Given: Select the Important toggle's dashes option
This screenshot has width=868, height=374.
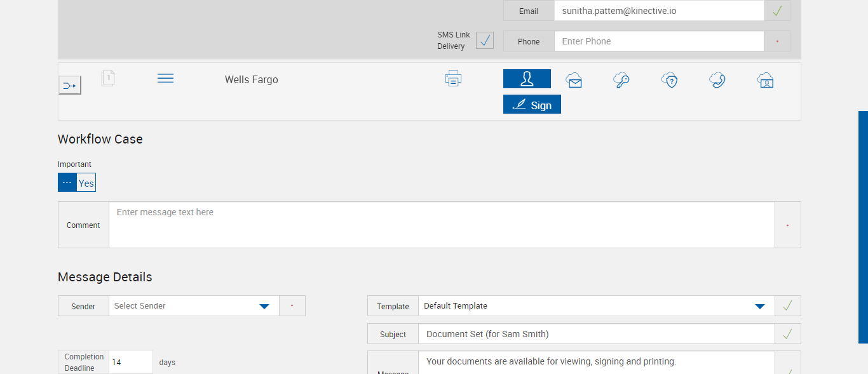Looking at the screenshot, I should point(67,183).
